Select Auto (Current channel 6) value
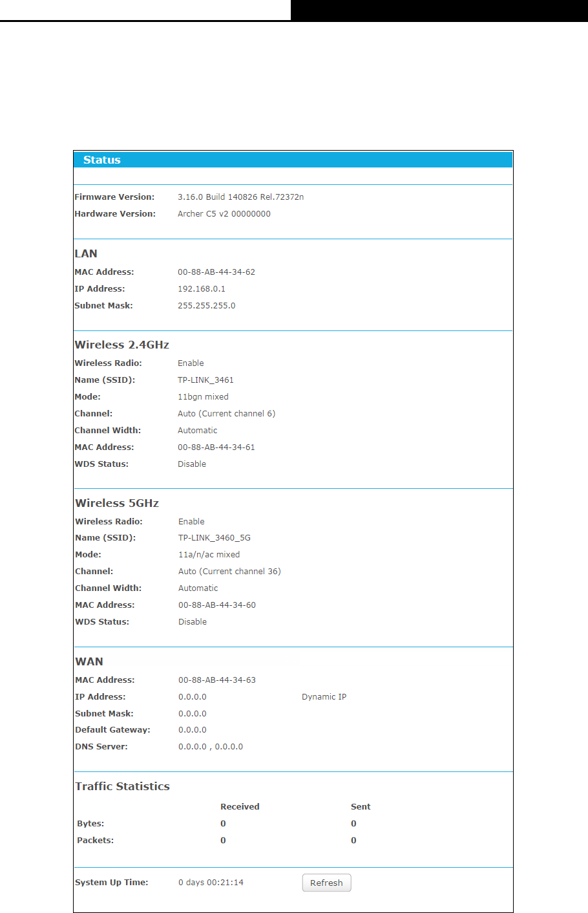This screenshot has width=588, height=913. click(x=227, y=414)
